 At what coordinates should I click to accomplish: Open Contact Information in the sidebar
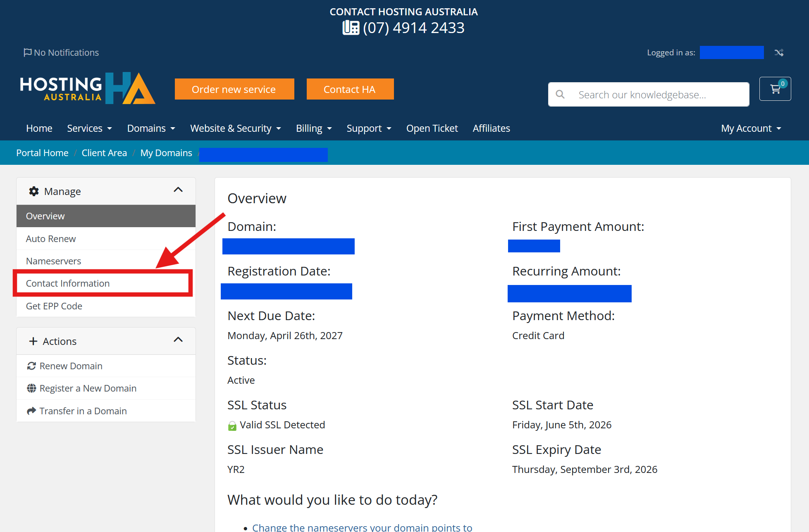pyautogui.click(x=106, y=283)
